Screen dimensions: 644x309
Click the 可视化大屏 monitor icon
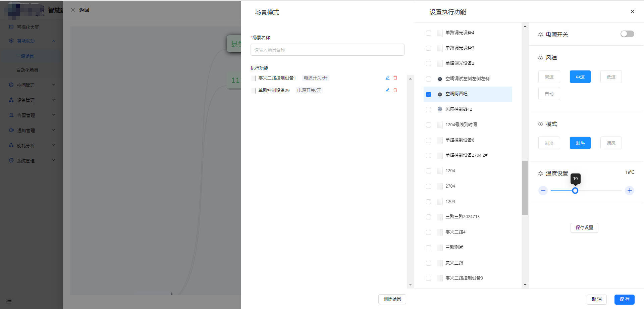[x=11, y=27]
